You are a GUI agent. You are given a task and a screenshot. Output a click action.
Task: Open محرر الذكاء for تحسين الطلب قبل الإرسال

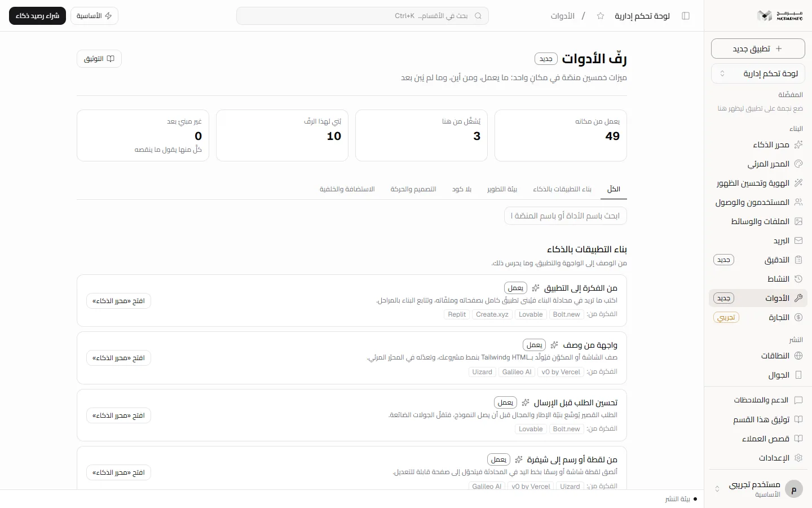coord(118,415)
